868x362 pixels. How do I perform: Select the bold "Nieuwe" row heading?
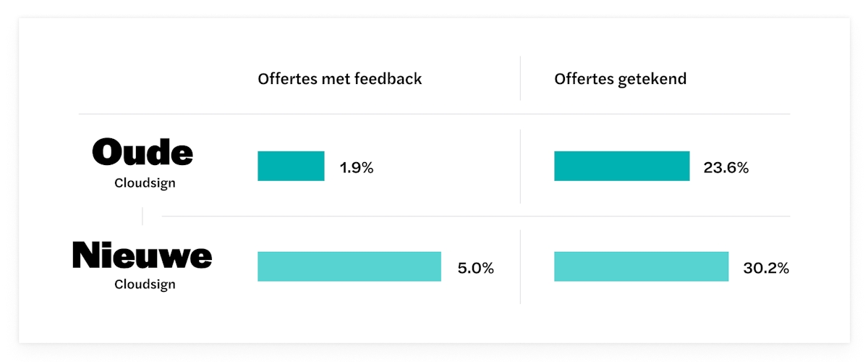pos(142,256)
